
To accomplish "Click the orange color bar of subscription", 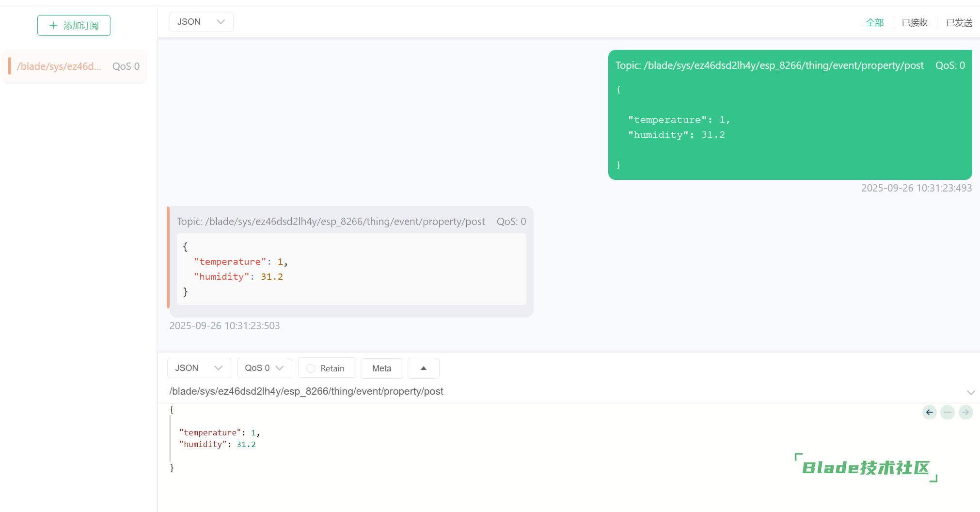I will pyautogui.click(x=10, y=66).
